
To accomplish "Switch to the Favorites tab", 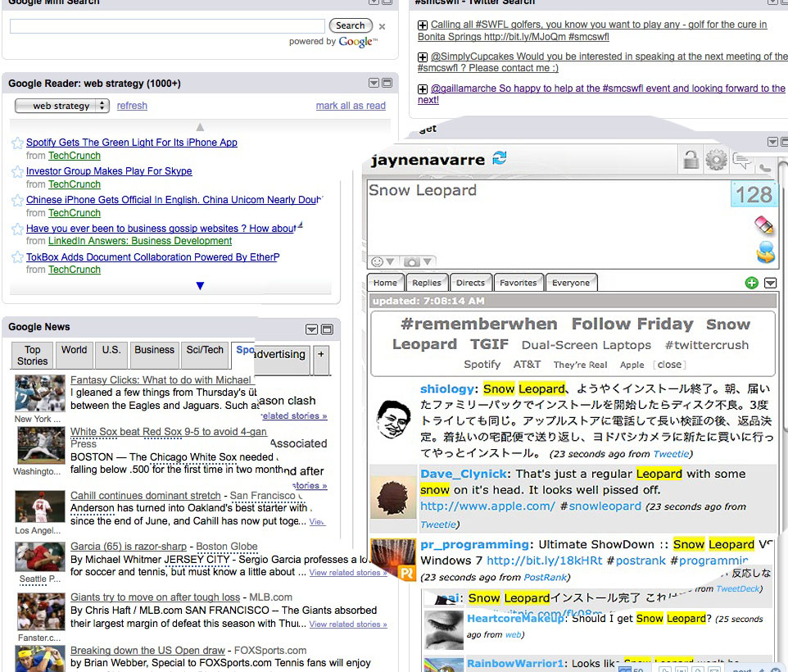I will click(519, 283).
